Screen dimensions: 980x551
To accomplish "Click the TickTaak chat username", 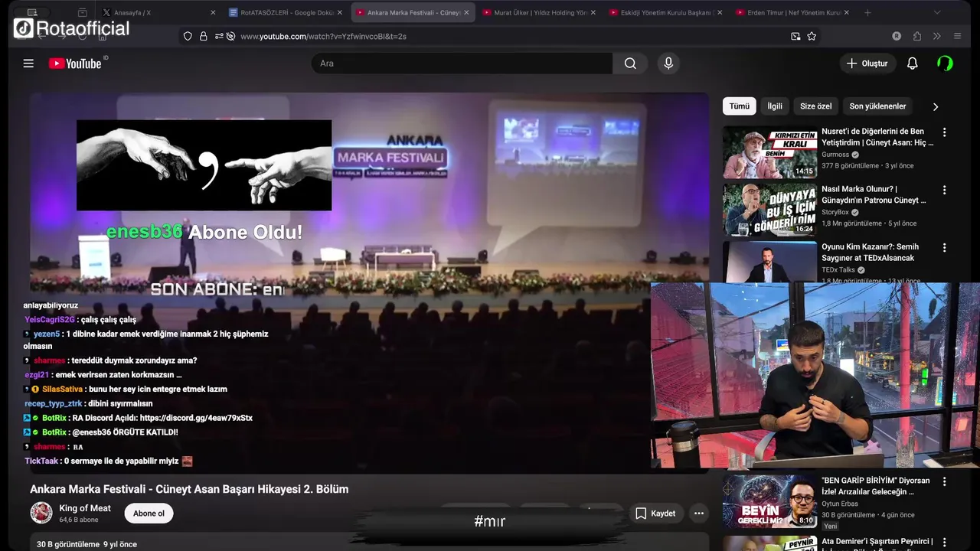I will (41, 461).
